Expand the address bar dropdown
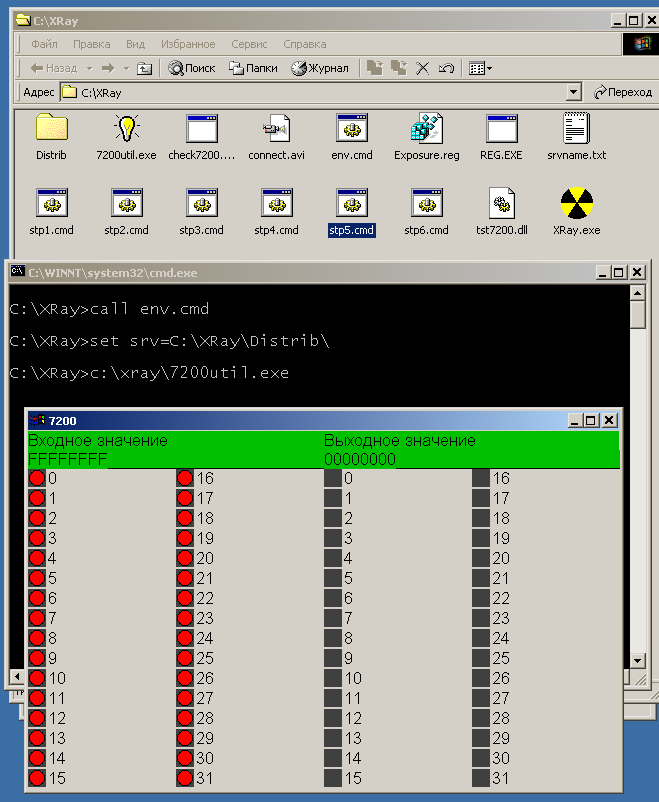Image resolution: width=659 pixels, height=802 pixels. (x=573, y=92)
